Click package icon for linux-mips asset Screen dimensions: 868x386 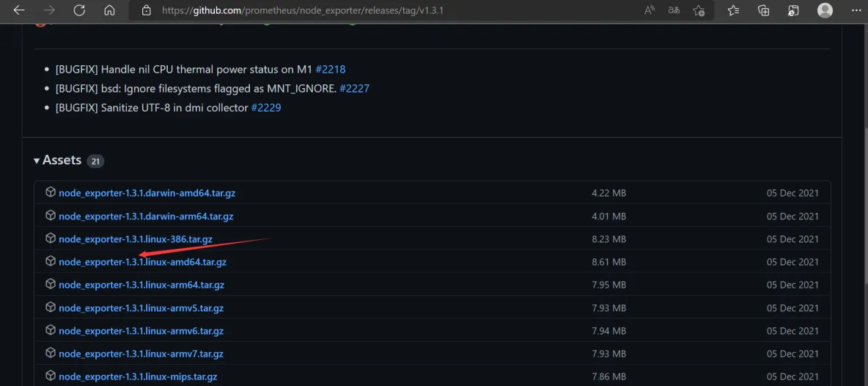coord(51,376)
